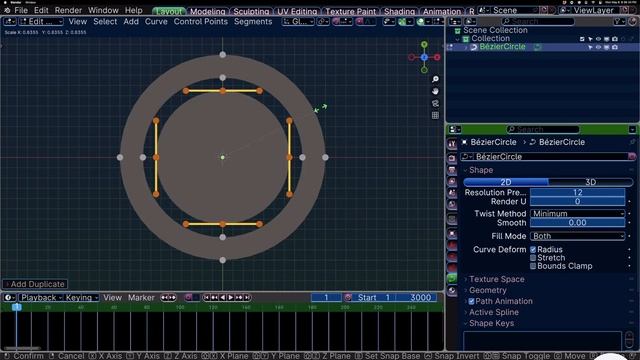
Task: Open the Global transform orientation dropdown
Action: (298, 21)
